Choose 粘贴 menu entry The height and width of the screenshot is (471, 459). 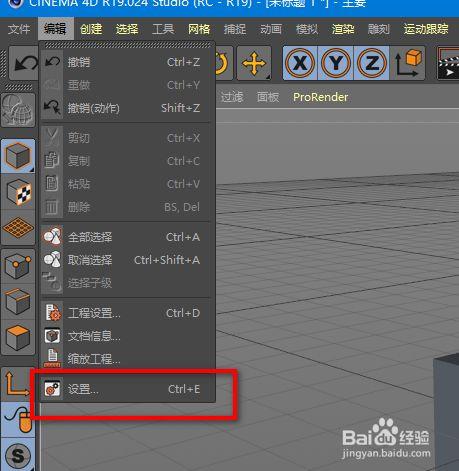tap(126, 184)
